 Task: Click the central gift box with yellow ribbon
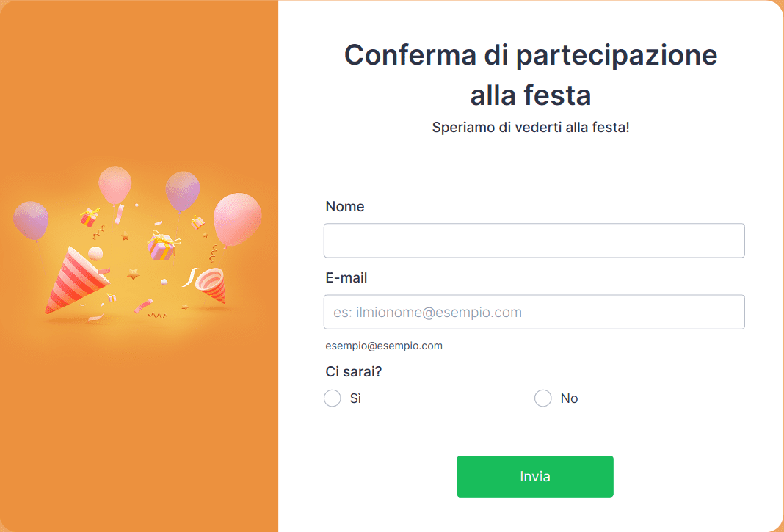161,246
